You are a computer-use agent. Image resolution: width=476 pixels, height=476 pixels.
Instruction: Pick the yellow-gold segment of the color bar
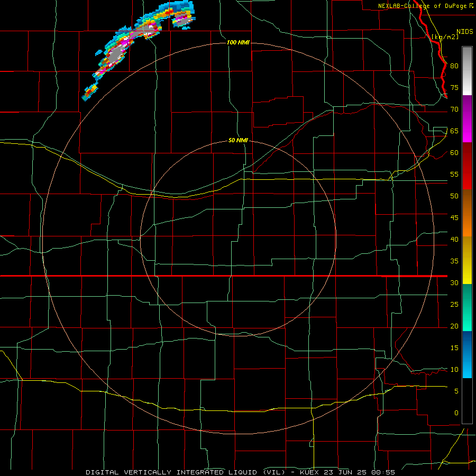(467, 260)
